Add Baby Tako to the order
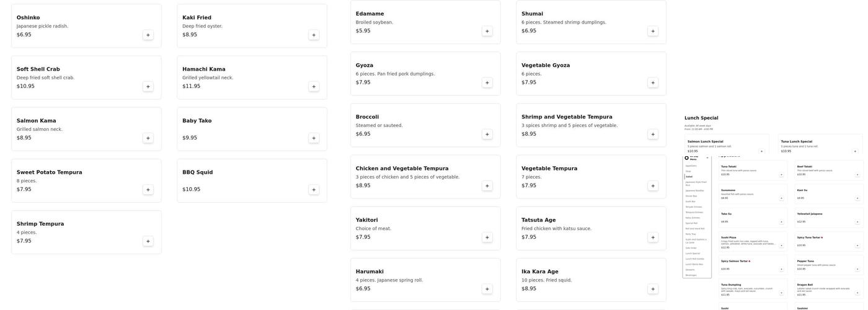This screenshot has width=868, height=310. click(314, 138)
